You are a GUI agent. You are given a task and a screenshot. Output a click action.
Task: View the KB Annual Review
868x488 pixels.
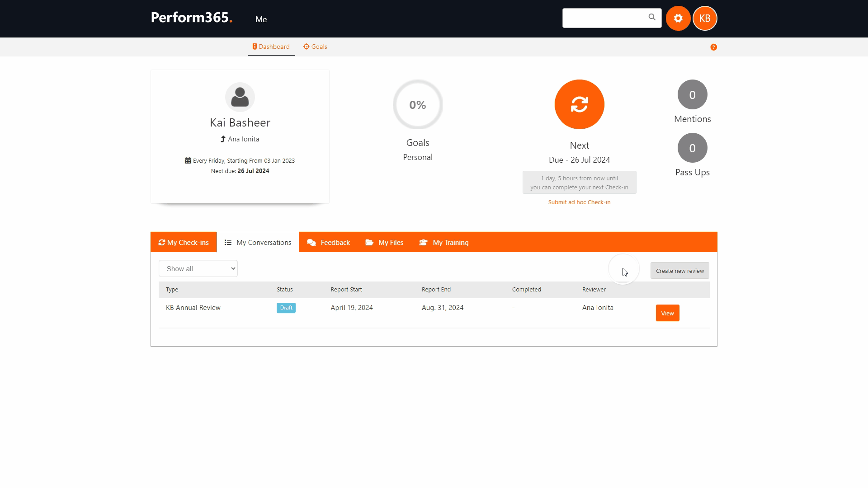point(667,313)
